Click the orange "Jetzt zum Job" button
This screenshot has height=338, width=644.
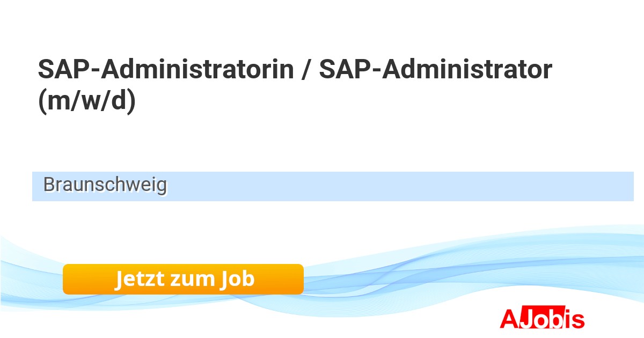coord(183,279)
